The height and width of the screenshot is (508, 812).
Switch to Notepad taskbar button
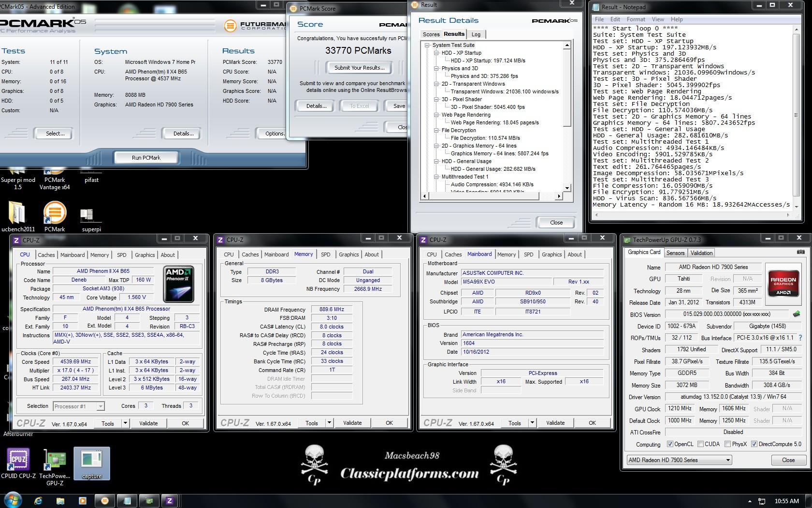pos(127,501)
